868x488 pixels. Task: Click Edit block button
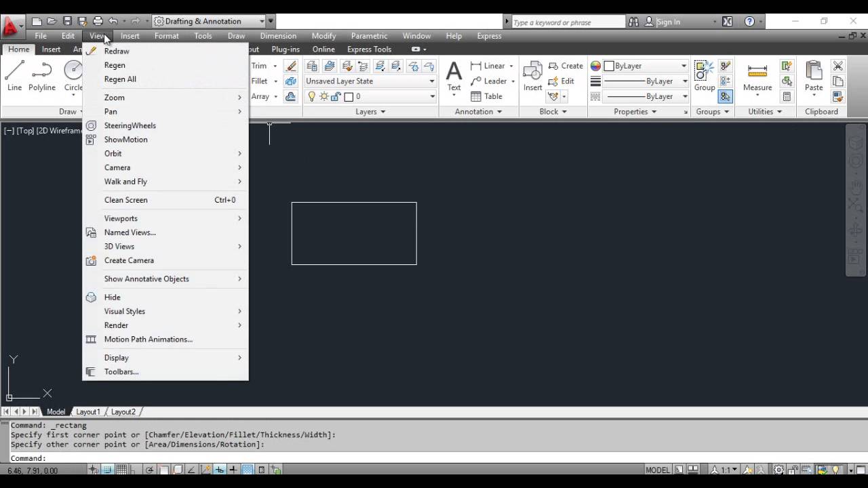561,81
